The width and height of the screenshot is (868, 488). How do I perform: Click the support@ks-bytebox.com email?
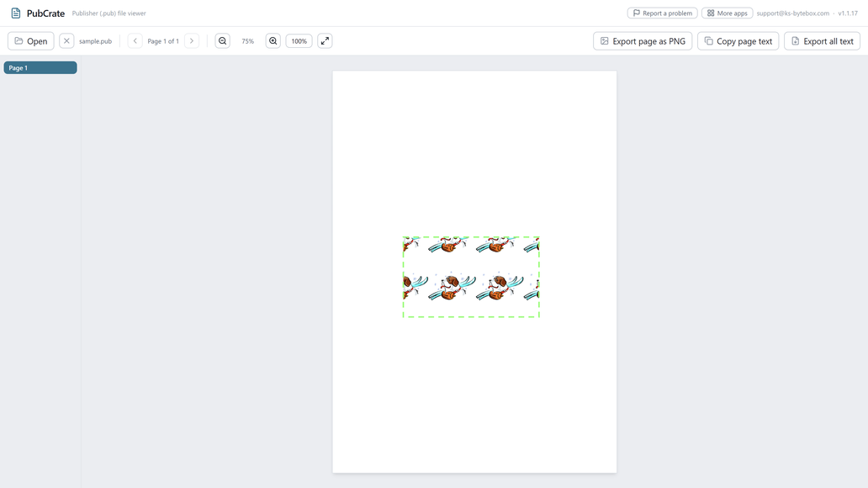pos(792,13)
